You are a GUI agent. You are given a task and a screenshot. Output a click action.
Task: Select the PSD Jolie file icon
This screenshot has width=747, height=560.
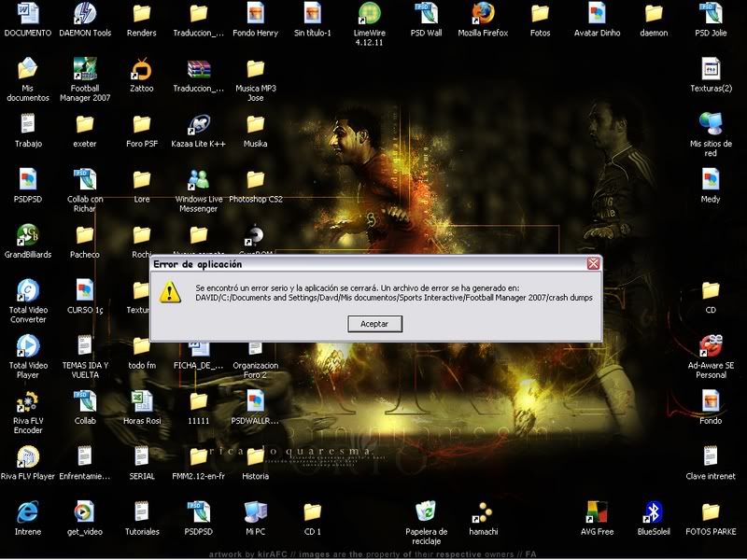coord(711,14)
